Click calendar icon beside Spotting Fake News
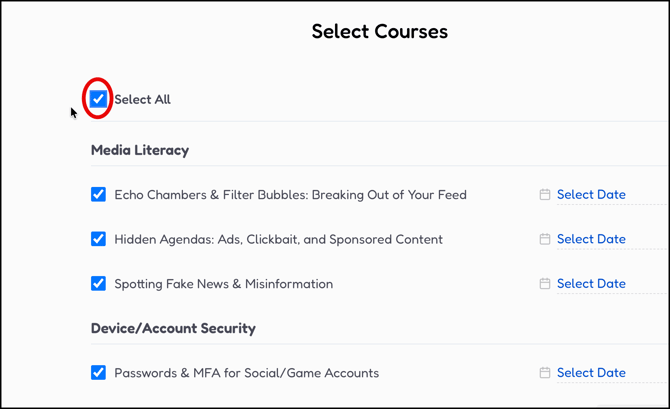 click(545, 284)
